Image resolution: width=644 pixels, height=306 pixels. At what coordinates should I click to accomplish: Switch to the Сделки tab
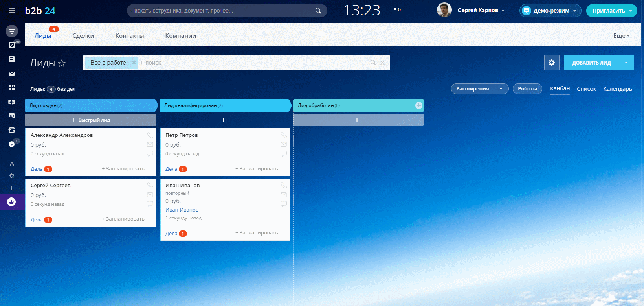83,36
